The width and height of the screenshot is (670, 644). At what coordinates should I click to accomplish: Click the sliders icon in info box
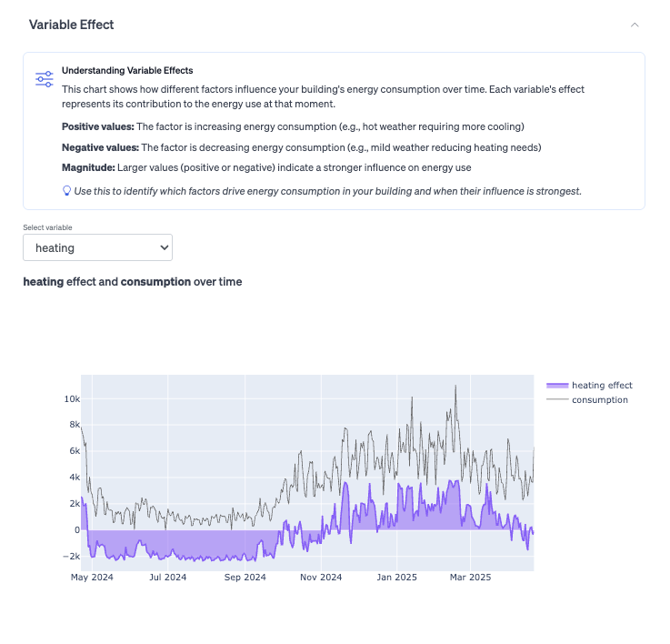click(x=44, y=79)
